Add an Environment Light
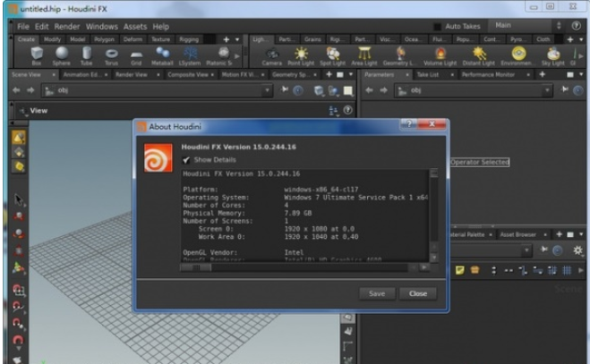This screenshot has height=364, width=590. [x=517, y=56]
